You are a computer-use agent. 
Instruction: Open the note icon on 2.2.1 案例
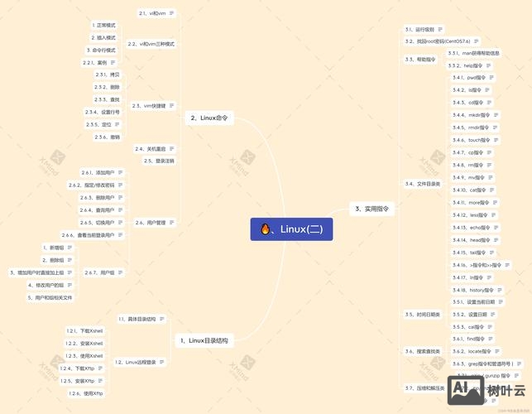tap(113, 62)
